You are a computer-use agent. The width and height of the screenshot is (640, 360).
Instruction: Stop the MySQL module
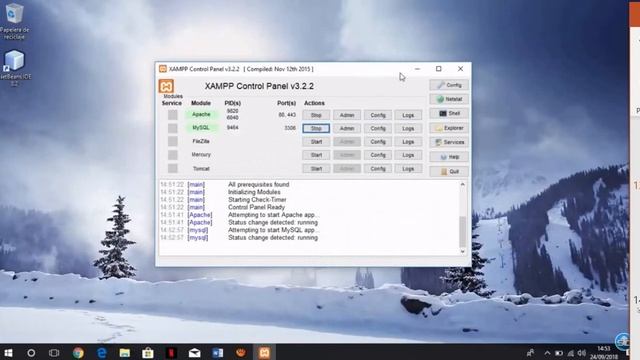316,128
